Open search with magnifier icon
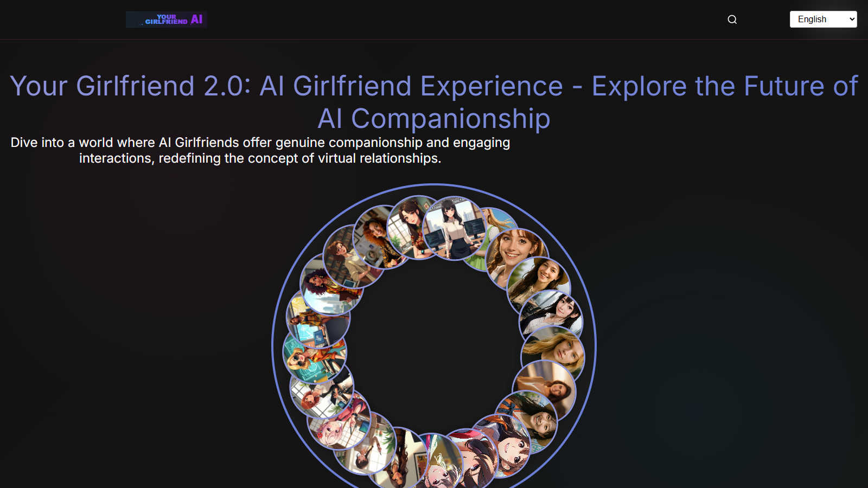This screenshot has height=488, width=868. (732, 20)
